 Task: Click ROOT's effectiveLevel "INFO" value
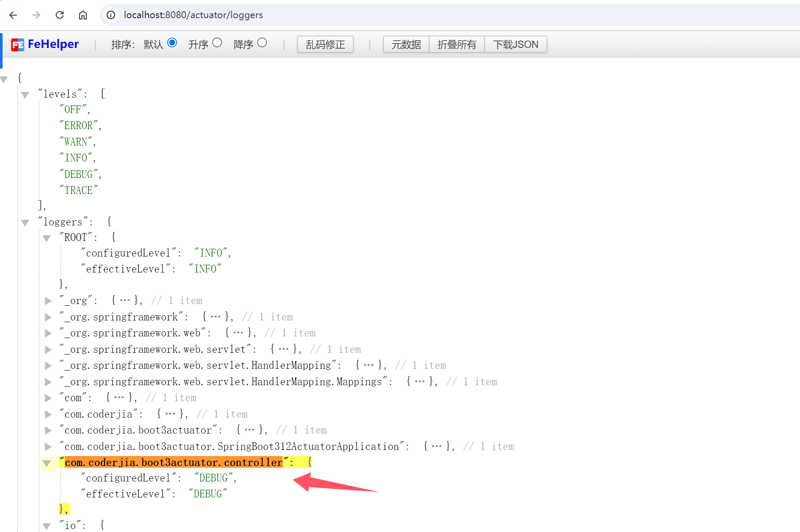click(x=205, y=269)
